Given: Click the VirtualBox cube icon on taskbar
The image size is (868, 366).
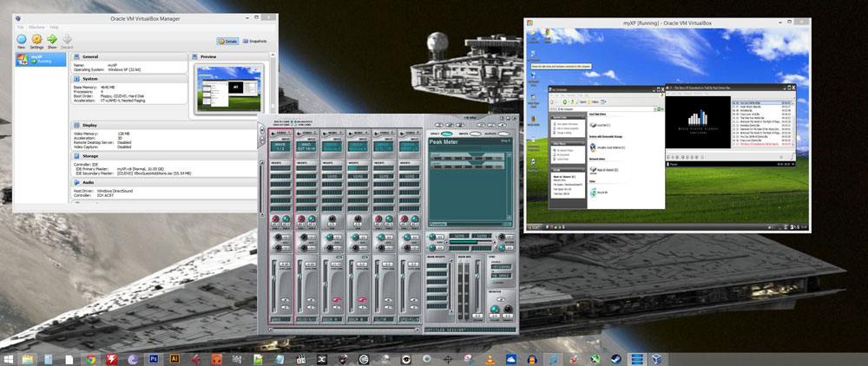Looking at the screenshot, I should click(x=657, y=359).
